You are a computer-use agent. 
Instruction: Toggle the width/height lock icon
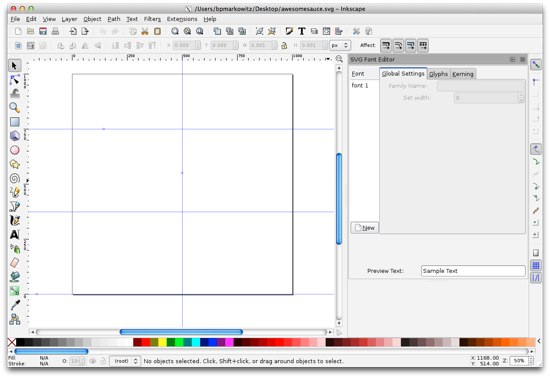tap(284, 46)
